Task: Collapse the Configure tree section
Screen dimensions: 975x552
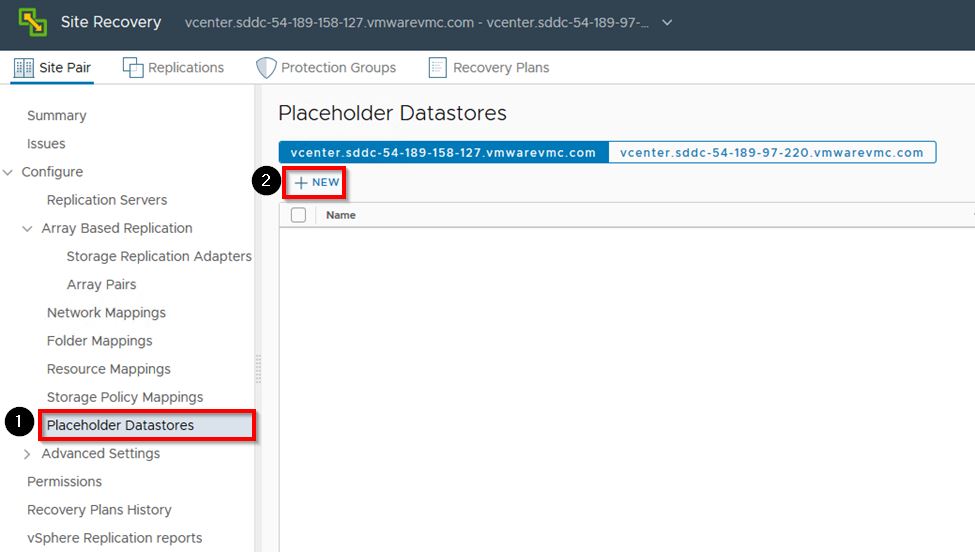Action: 8,172
